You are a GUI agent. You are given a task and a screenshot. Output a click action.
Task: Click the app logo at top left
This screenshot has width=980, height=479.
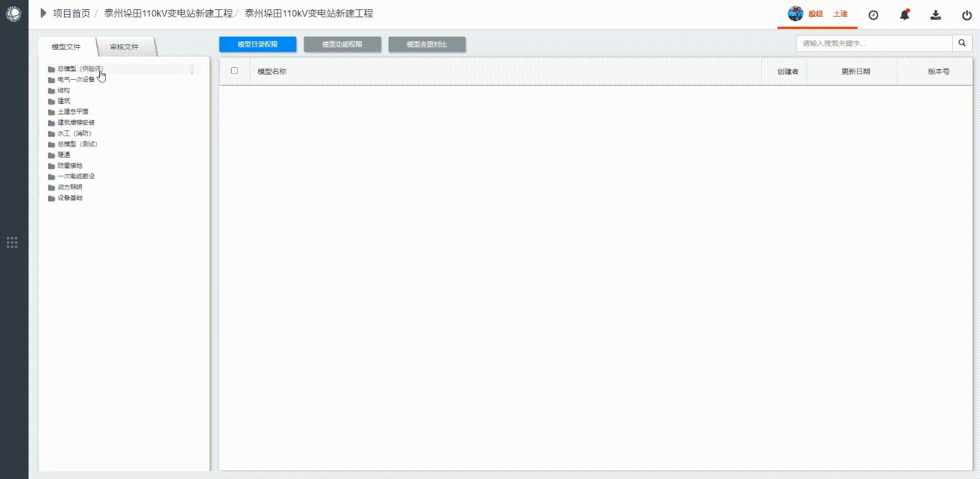pos(13,14)
